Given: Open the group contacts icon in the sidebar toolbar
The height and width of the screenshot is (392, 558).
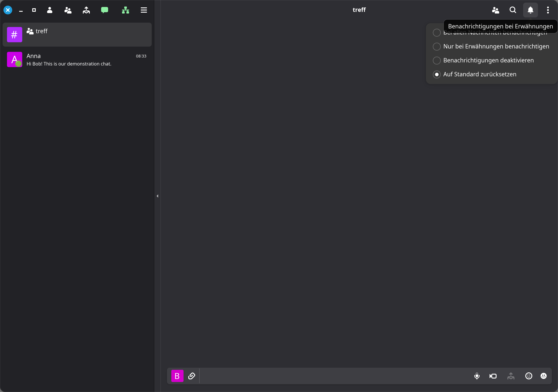Looking at the screenshot, I should click(x=68, y=10).
